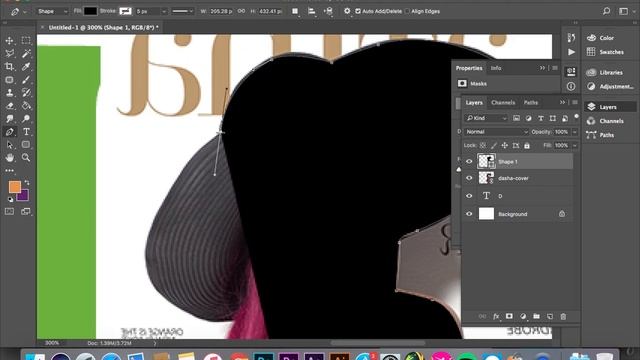Click the path operations icon

point(295,11)
